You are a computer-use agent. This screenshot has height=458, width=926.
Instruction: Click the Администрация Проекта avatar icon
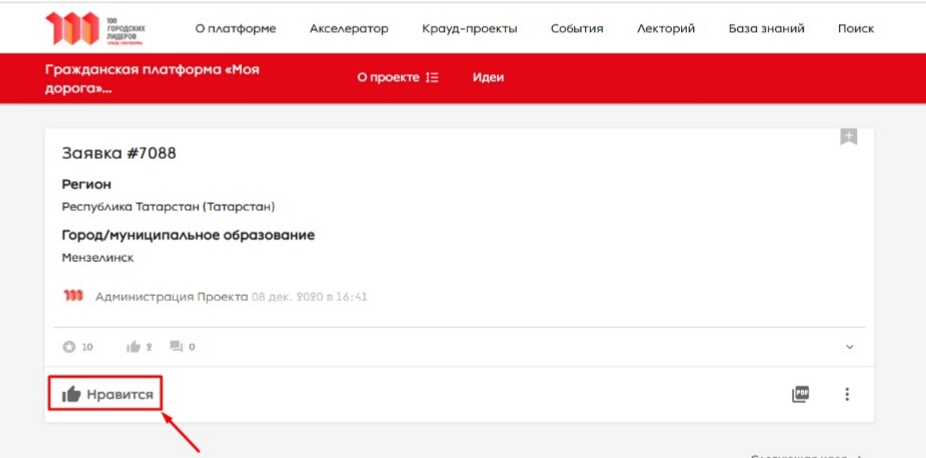(73, 296)
